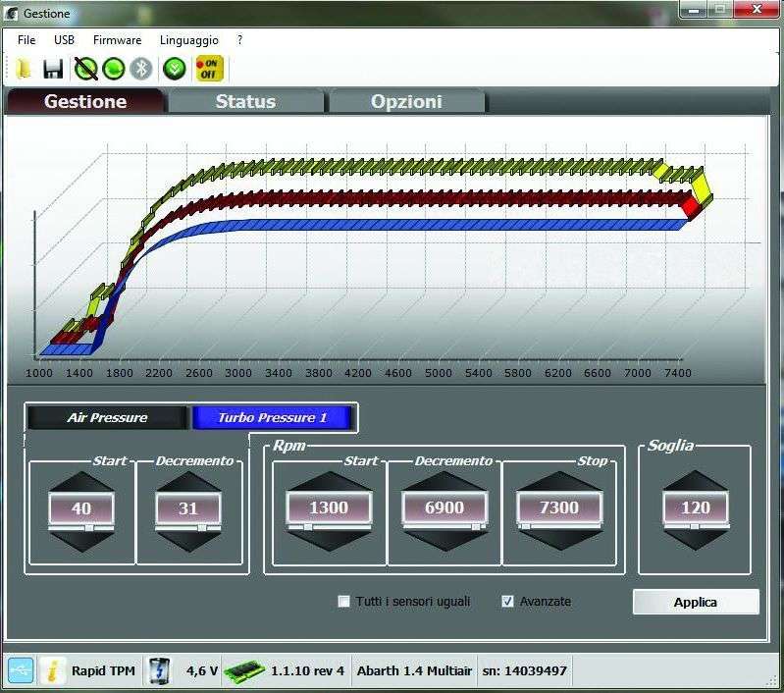Click slider under Soglia value 120
This screenshot has height=693, width=784.
pyautogui.click(x=696, y=527)
